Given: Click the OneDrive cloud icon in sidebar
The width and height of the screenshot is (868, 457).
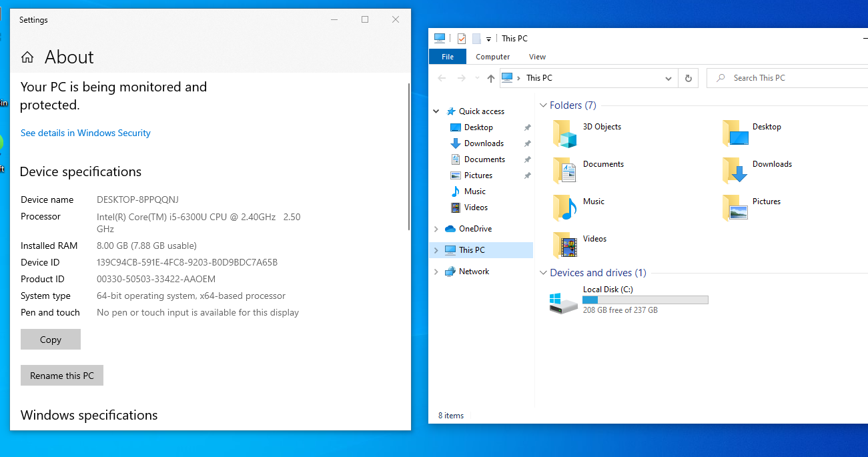Looking at the screenshot, I should [x=450, y=229].
